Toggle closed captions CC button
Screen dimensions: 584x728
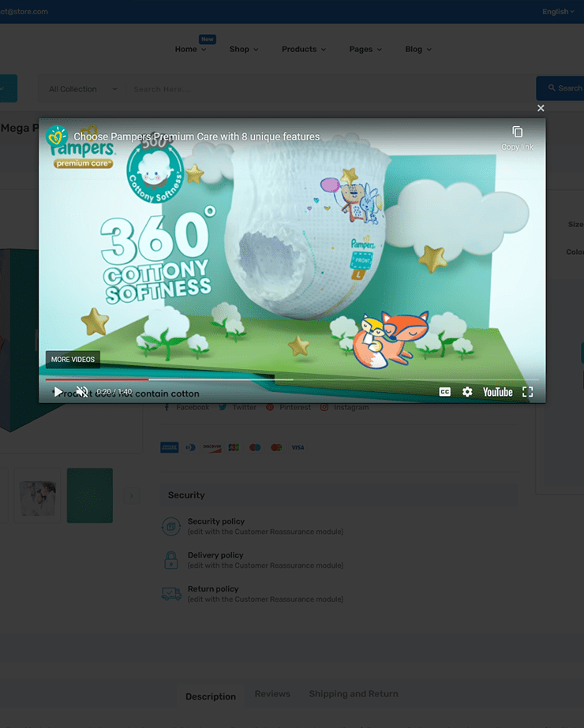click(444, 392)
